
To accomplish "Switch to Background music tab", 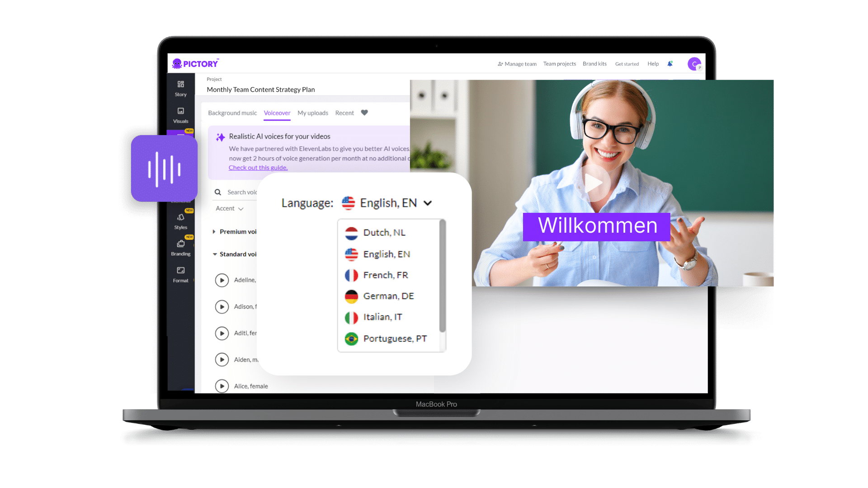I will point(231,113).
